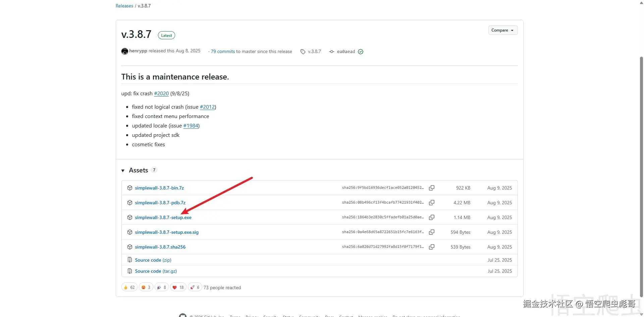The width and height of the screenshot is (644, 317).
Task: Click the verified signature check icon
Action: point(361,52)
